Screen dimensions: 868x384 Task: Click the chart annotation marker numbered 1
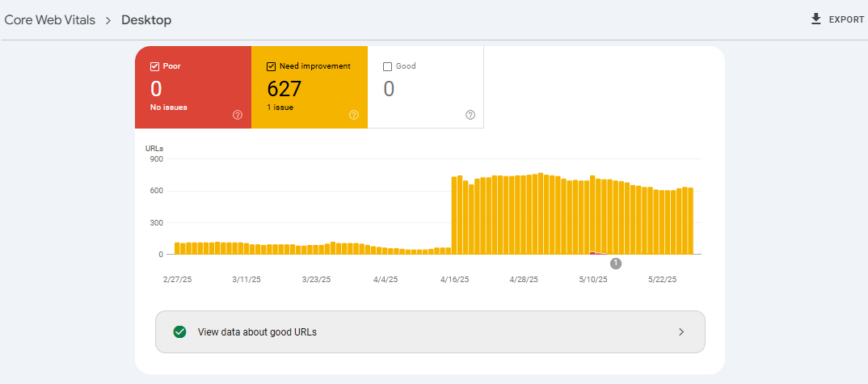click(x=616, y=264)
